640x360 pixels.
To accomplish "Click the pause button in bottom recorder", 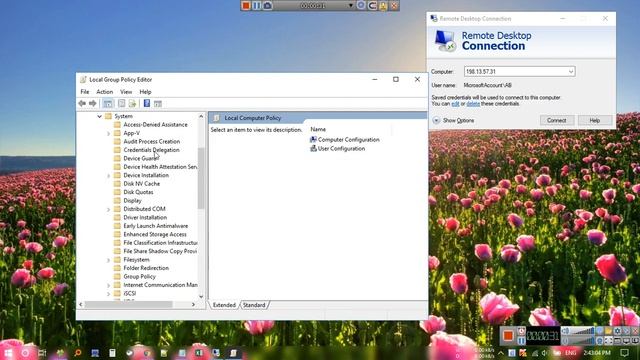I will pyautogui.click(x=521, y=340).
